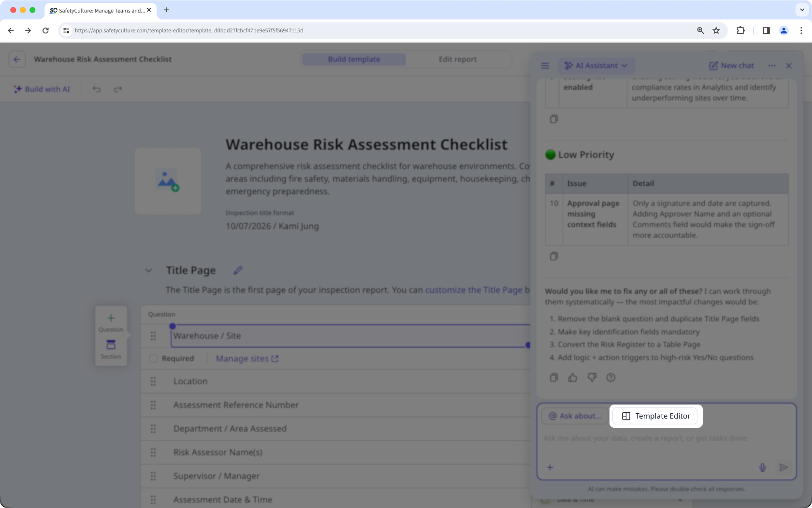Open the AI panel hamburger menu

545,66
